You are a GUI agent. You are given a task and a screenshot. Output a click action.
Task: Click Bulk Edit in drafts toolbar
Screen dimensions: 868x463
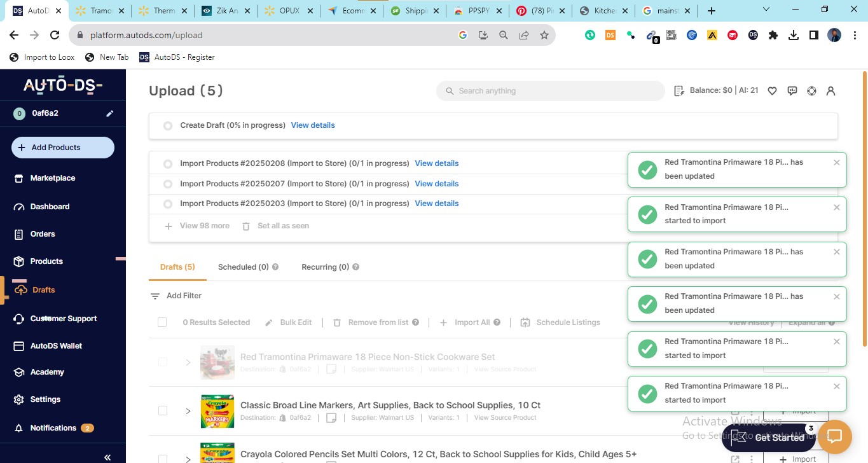point(288,322)
